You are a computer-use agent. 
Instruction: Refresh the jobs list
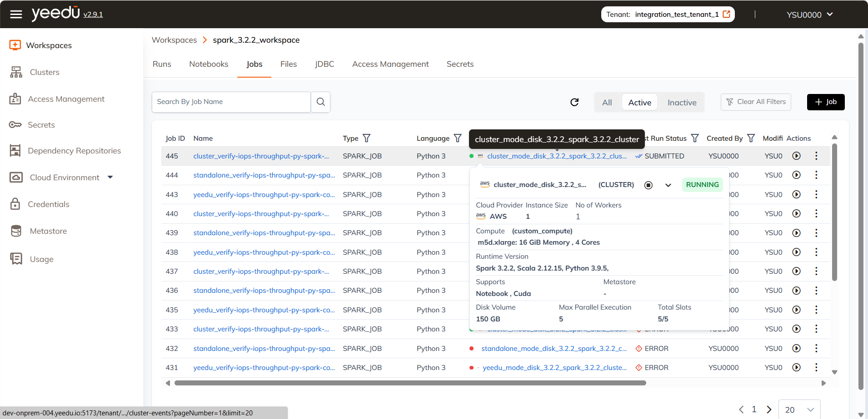[574, 102]
